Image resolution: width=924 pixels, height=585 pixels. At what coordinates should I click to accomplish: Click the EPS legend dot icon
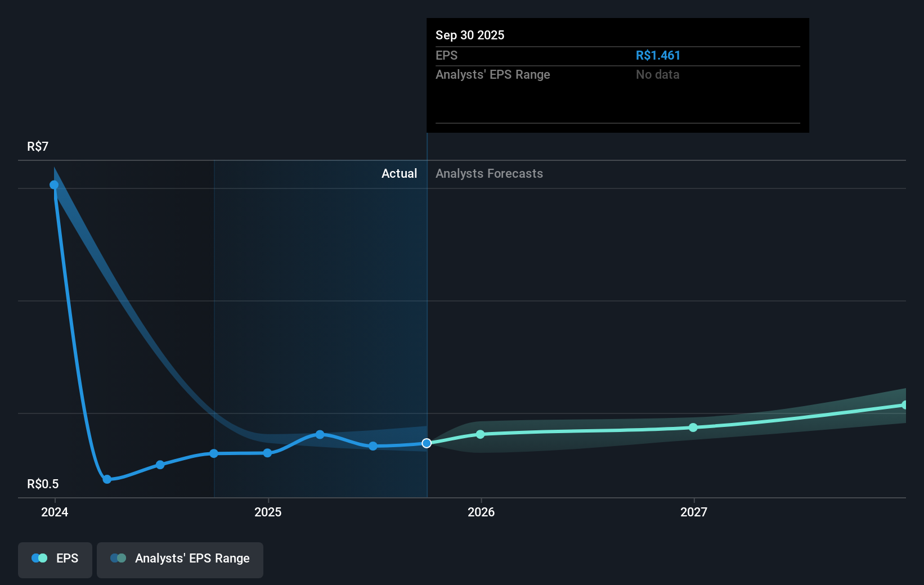tap(38, 558)
